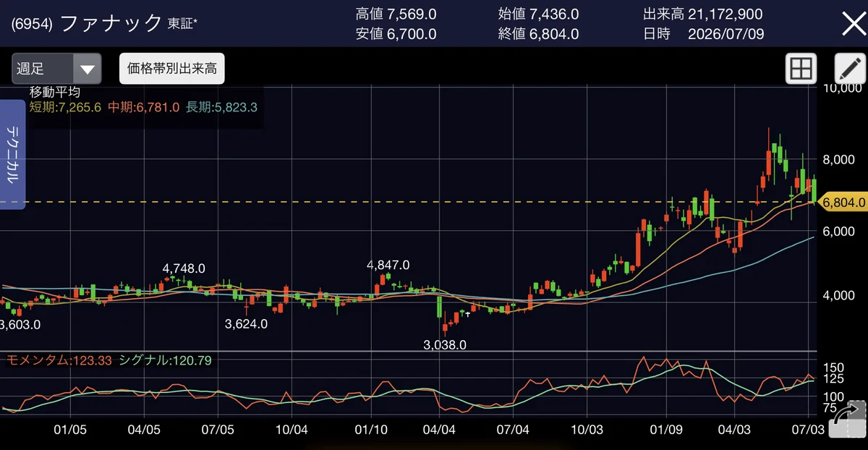Tap the 安値 6,700.0 value
The height and width of the screenshot is (450, 868).
click(396, 34)
